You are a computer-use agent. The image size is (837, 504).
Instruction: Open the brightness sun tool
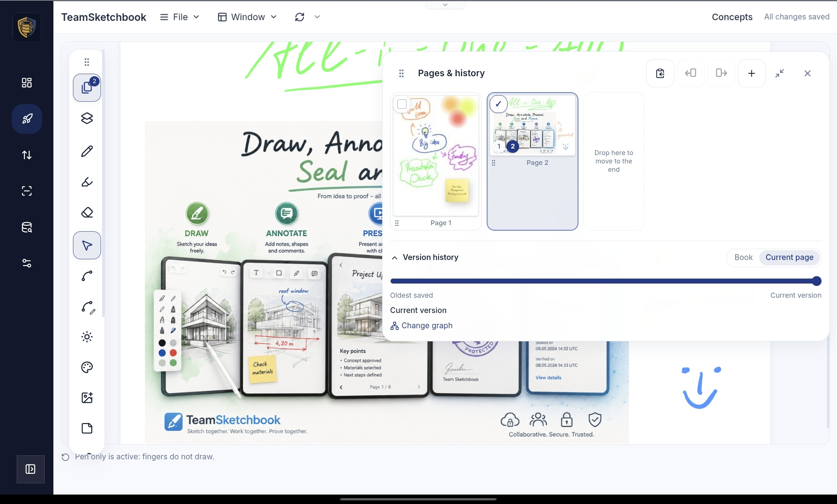pos(87,337)
